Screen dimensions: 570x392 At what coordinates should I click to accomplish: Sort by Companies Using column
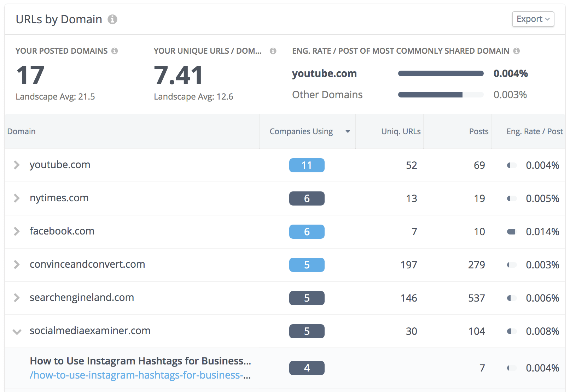pos(307,131)
